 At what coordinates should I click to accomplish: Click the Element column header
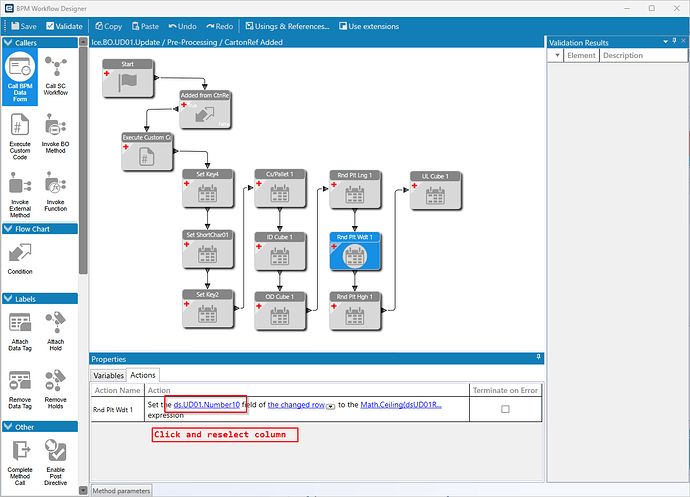[581, 55]
